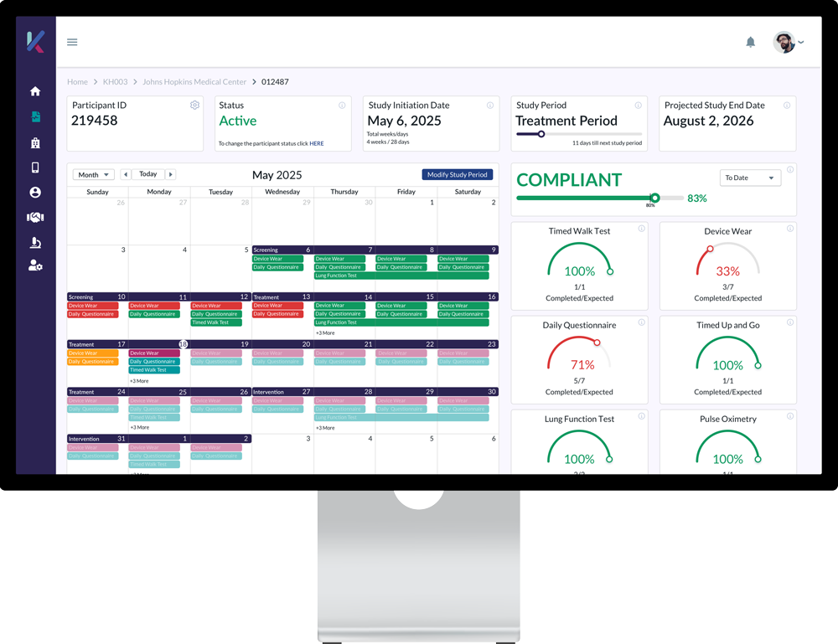Navigate to Johns Hopkins Medical Center breadcrumb
The width and height of the screenshot is (838, 644).
coord(194,82)
